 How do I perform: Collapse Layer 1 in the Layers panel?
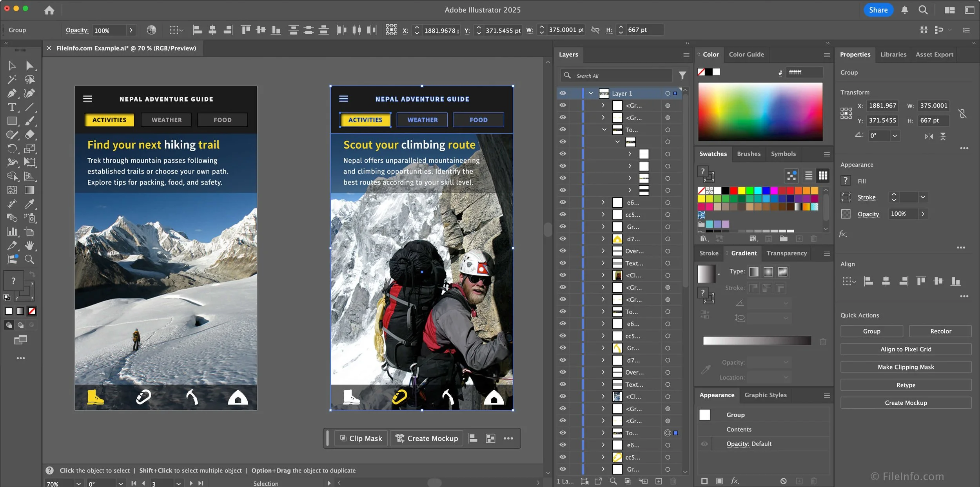[x=591, y=93]
